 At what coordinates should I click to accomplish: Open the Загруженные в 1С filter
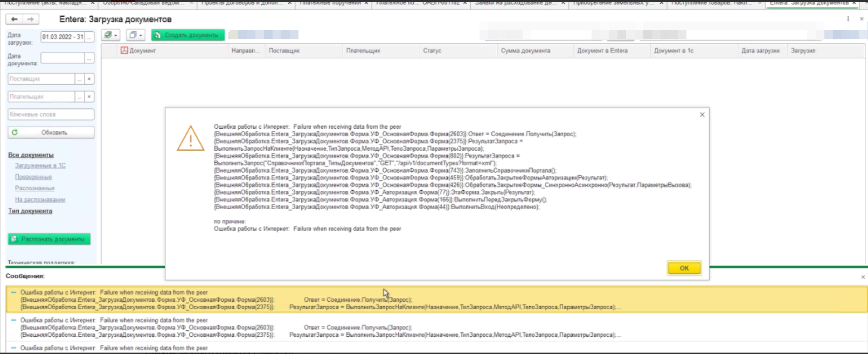coord(40,165)
